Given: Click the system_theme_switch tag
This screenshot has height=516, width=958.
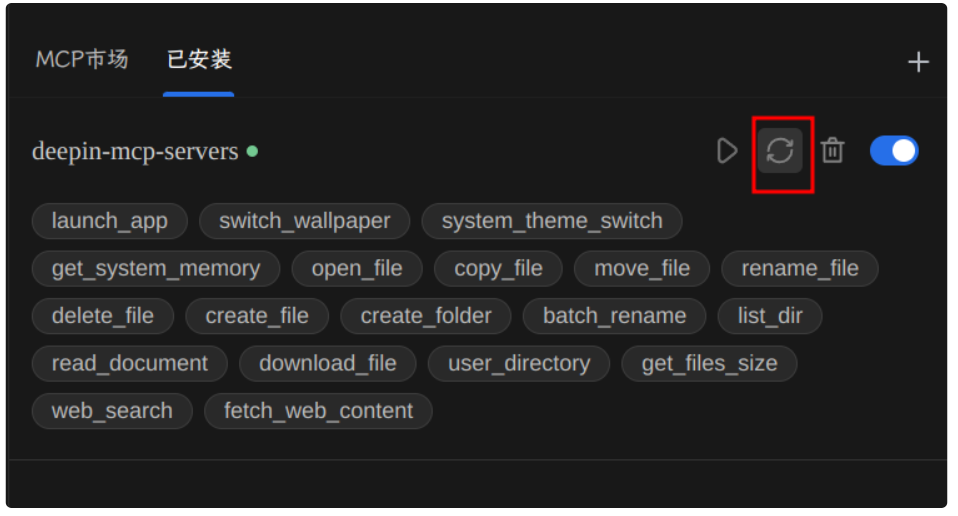Looking at the screenshot, I should 552,221.
